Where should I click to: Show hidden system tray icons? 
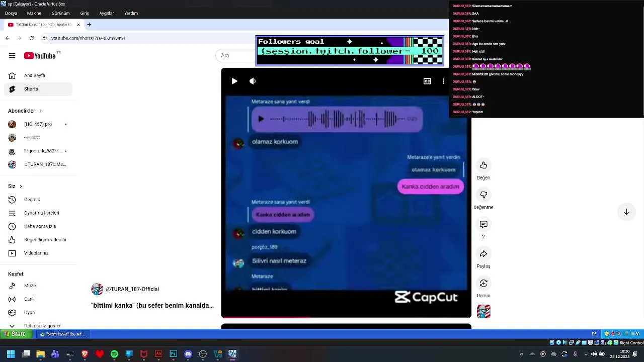521,354
